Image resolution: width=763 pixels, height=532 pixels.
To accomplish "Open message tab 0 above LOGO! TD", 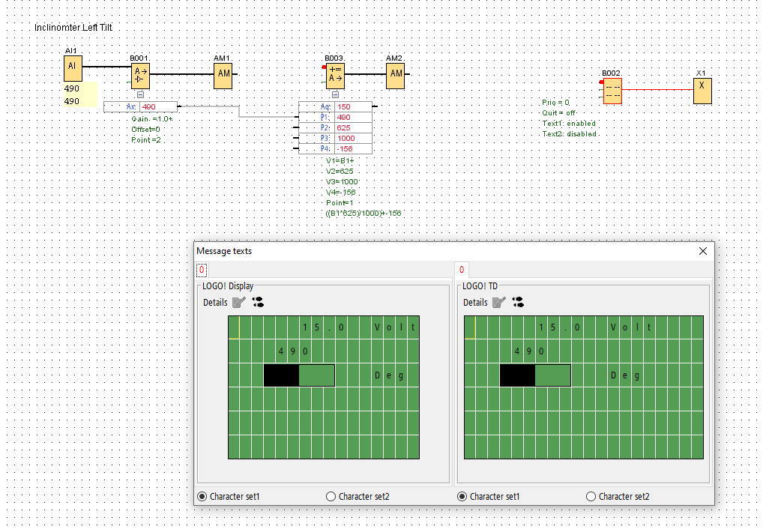I will [x=462, y=270].
